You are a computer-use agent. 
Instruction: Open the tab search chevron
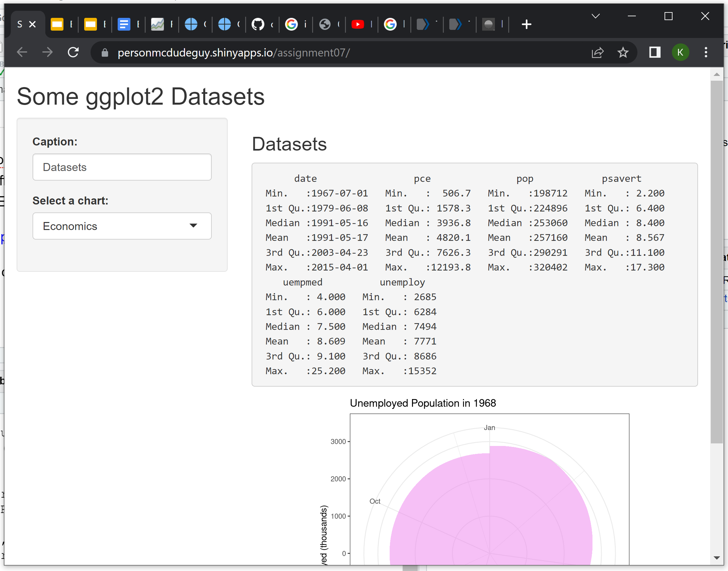click(595, 16)
